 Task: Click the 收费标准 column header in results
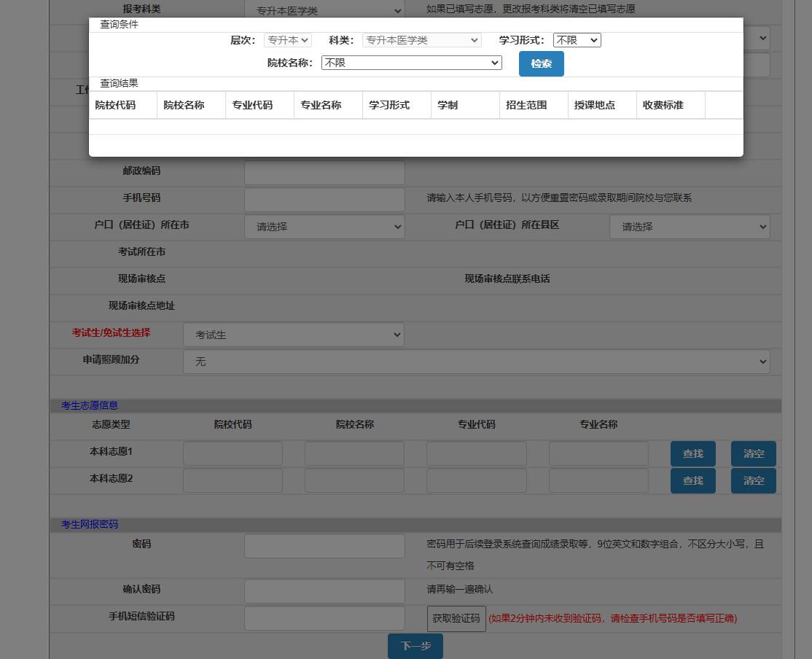pos(663,105)
